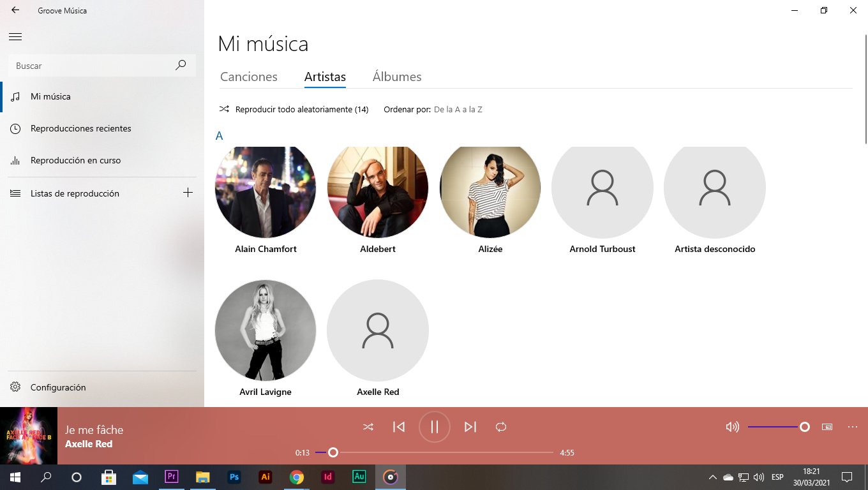This screenshot has width=868, height=490.
Task: Open Arnold Turboust placeholder avatar
Action: 602,191
